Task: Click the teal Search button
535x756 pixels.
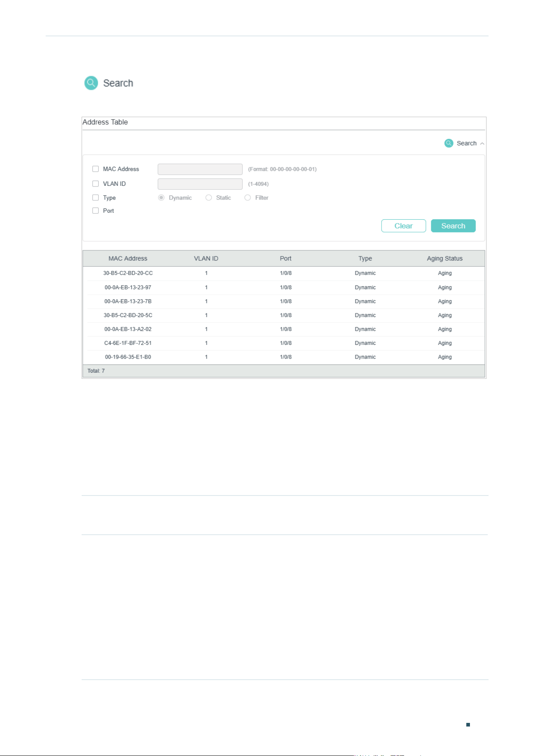Action: click(453, 226)
